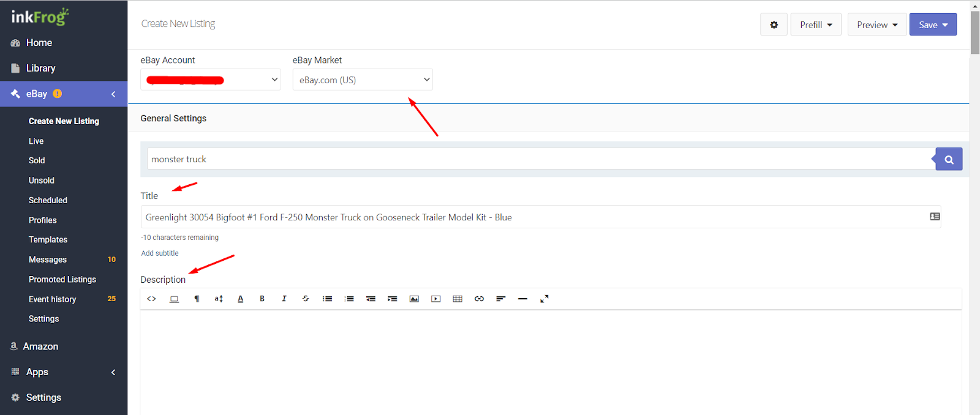Open the eBay Account dropdown
Viewport: 980px width, 415px height.
[x=211, y=80]
